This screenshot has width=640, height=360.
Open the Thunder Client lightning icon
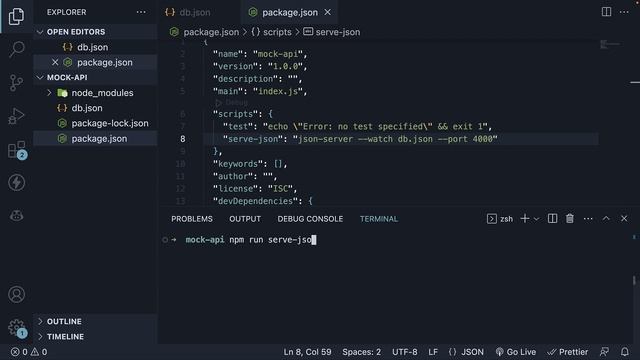16,182
